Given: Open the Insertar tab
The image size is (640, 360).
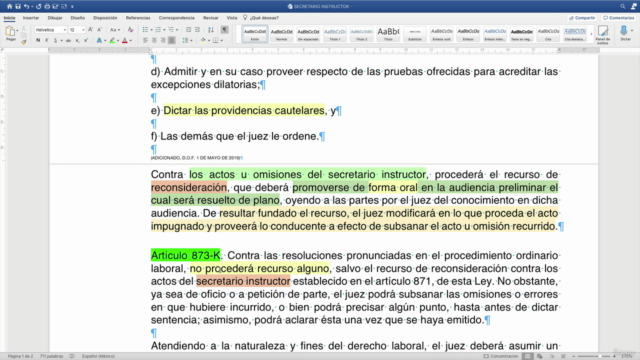Looking at the screenshot, I should tap(31, 18).
